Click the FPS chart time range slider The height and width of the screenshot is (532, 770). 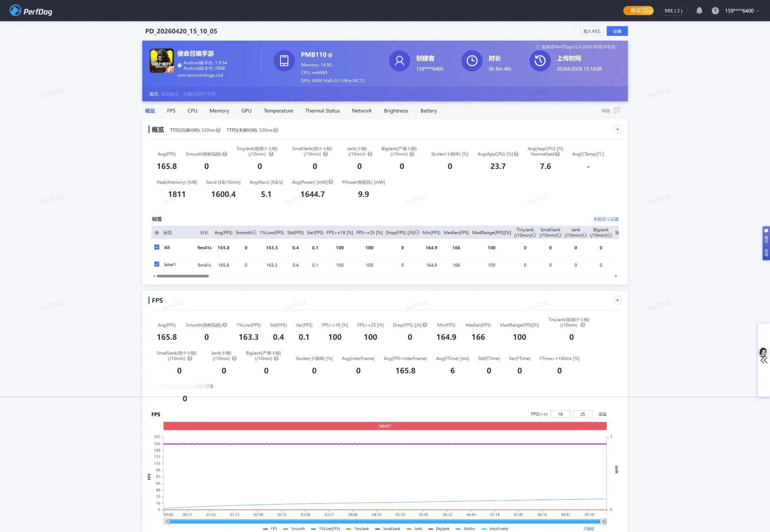[x=385, y=521]
